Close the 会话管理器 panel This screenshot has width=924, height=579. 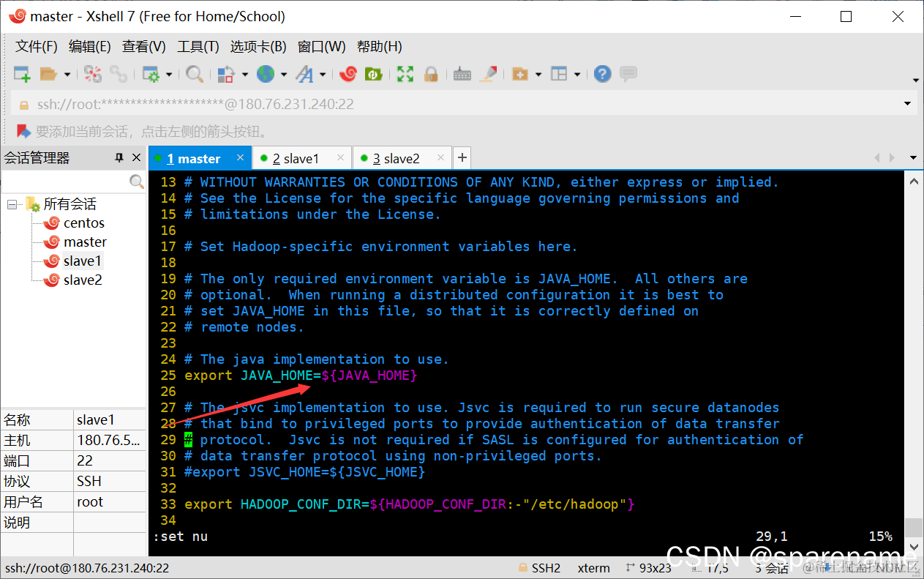(136, 157)
